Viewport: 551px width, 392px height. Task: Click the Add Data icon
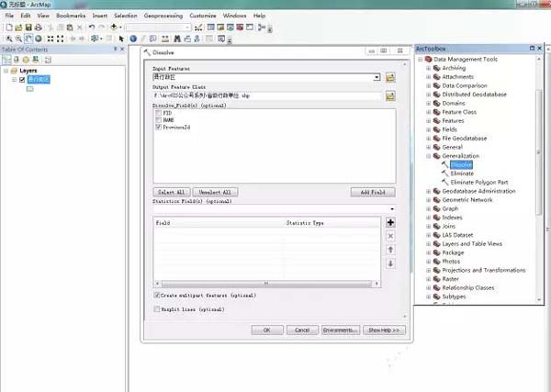coord(114,27)
